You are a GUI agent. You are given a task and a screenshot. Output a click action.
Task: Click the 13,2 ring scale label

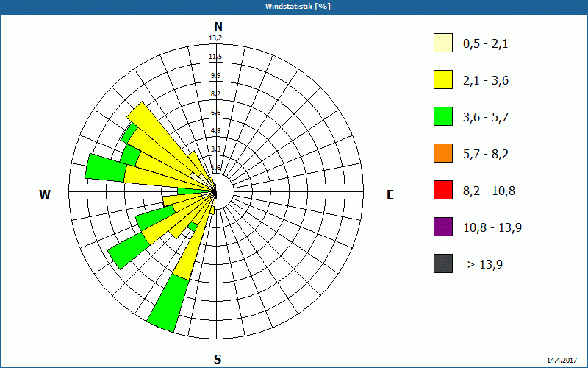(x=215, y=38)
